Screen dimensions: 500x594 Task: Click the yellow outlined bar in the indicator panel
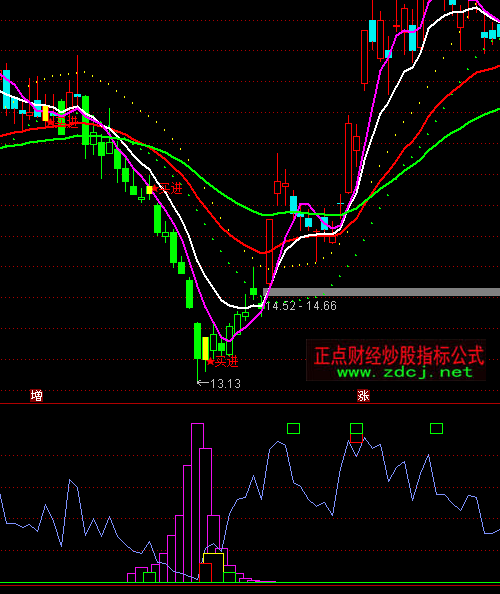click(x=214, y=567)
